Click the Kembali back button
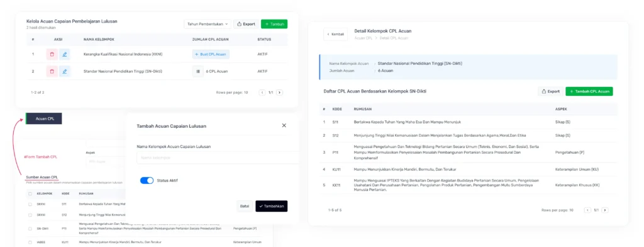Image resolution: width=644 pixels, height=247 pixels. click(335, 34)
